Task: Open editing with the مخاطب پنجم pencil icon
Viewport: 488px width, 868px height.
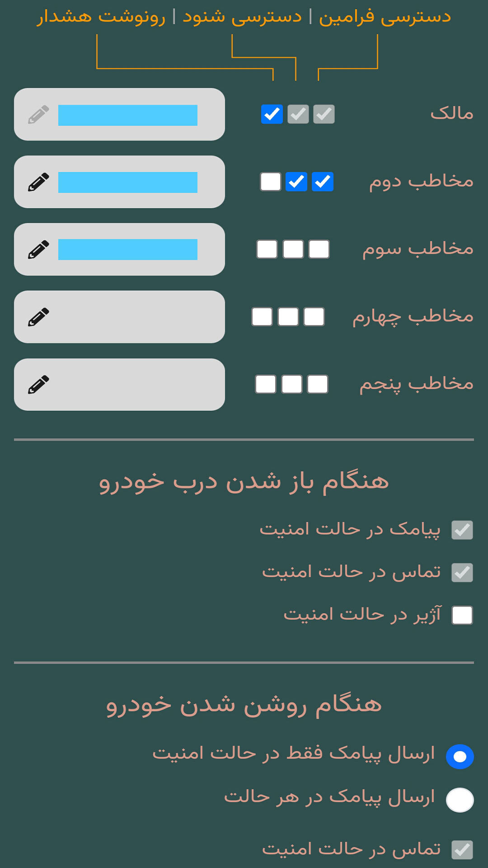Action: 38,384
